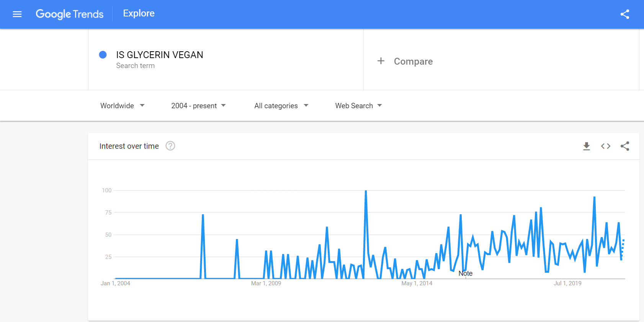The image size is (644, 322).
Task: Click the plus icon beside Compare
Action: [x=381, y=61]
